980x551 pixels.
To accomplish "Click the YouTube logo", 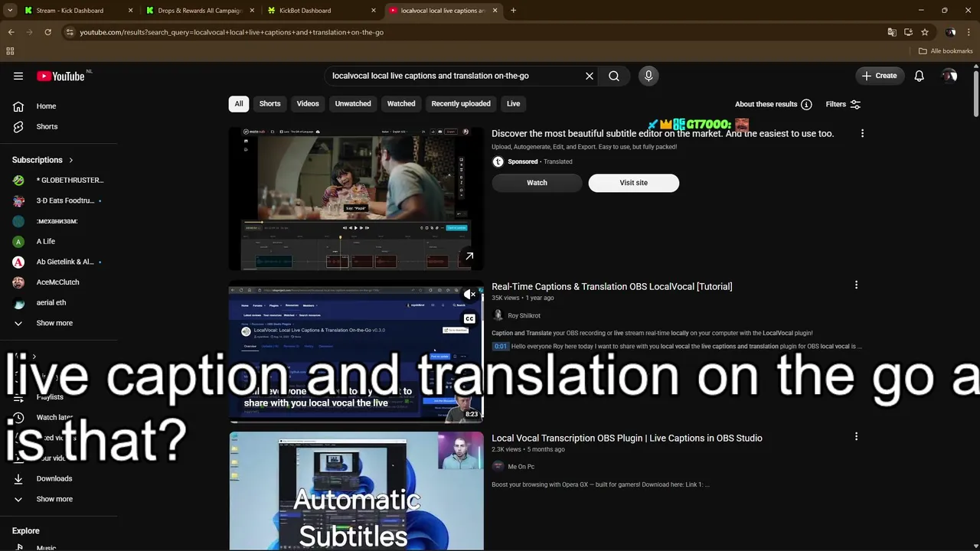I will click(60, 76).
